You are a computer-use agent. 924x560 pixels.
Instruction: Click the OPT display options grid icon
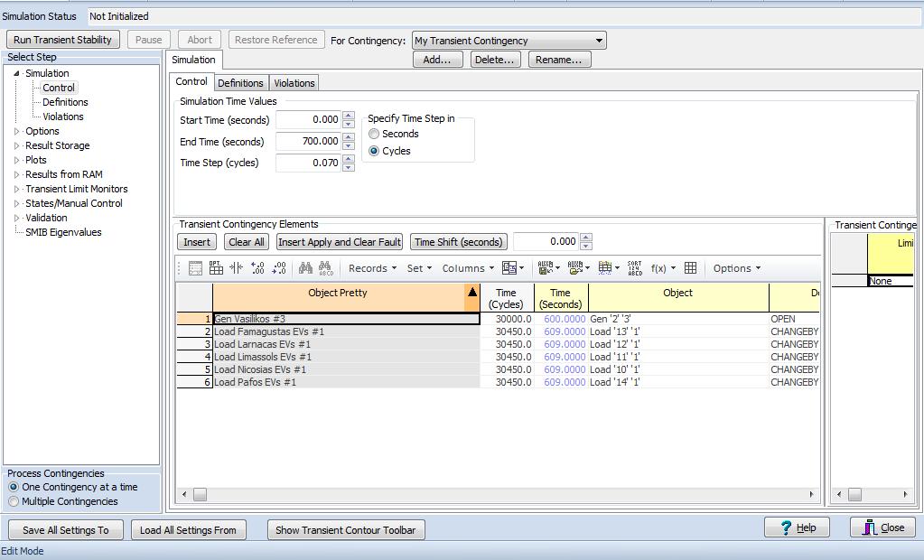(x=216, y=268)
